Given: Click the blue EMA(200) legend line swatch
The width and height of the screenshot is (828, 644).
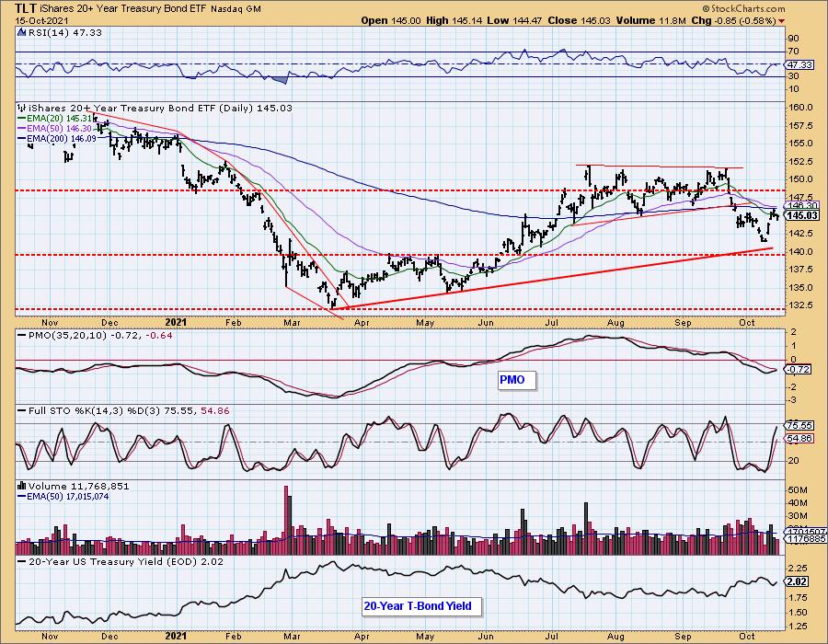Looking at the screenshot, I should click(22, 138).
